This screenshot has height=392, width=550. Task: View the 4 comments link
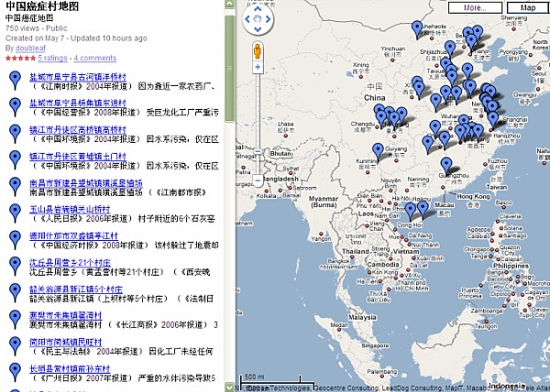coord(94,58)
